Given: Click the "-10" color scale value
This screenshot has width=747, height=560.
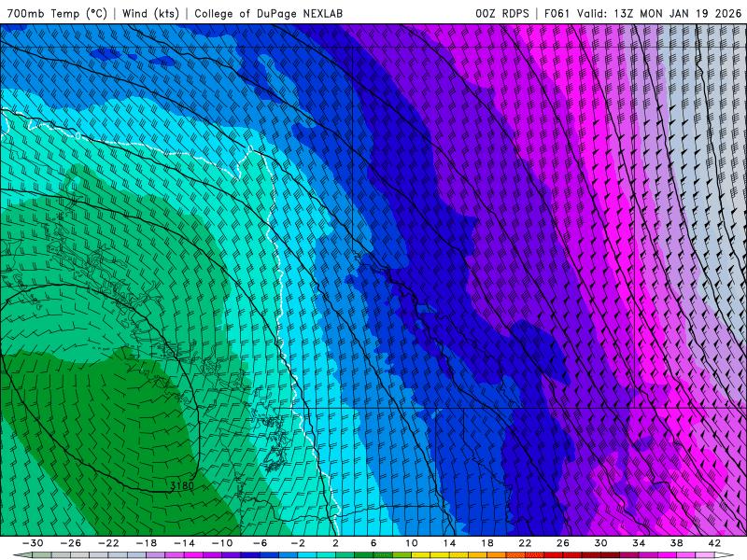Looking at the screenshot, I should [222, 543].
